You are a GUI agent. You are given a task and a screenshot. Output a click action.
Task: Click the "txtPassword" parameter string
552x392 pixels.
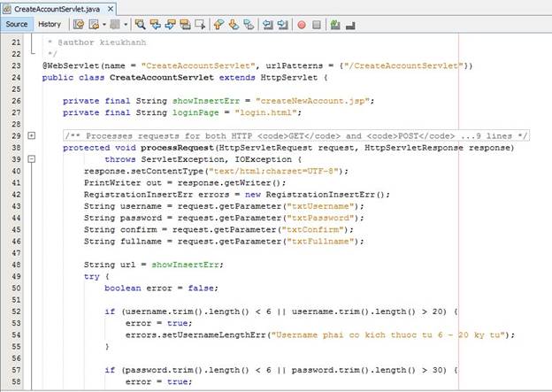(x=320, y=218)
